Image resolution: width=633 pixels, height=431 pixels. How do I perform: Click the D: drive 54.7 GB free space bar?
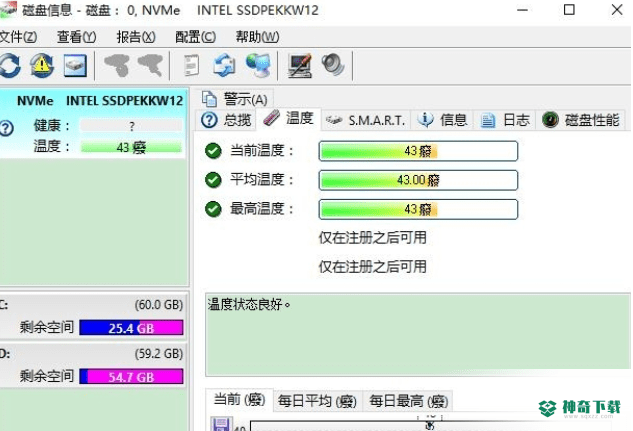131,377
